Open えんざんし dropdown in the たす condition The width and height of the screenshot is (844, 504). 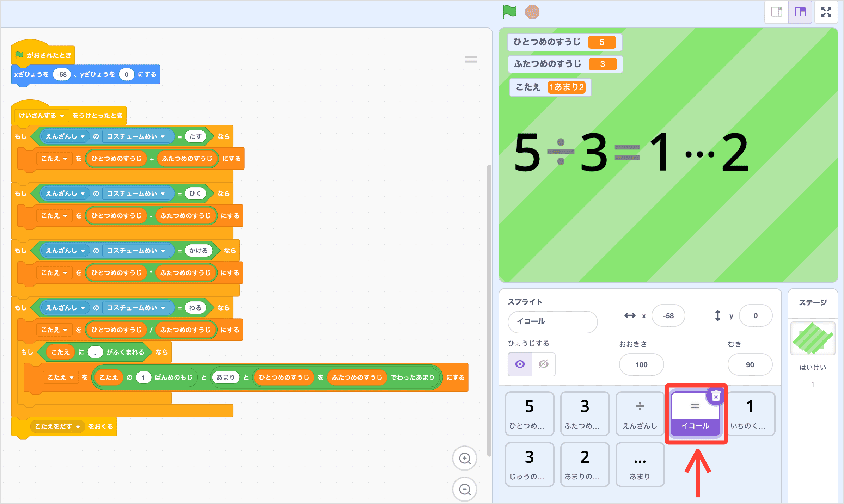point(65,136)
